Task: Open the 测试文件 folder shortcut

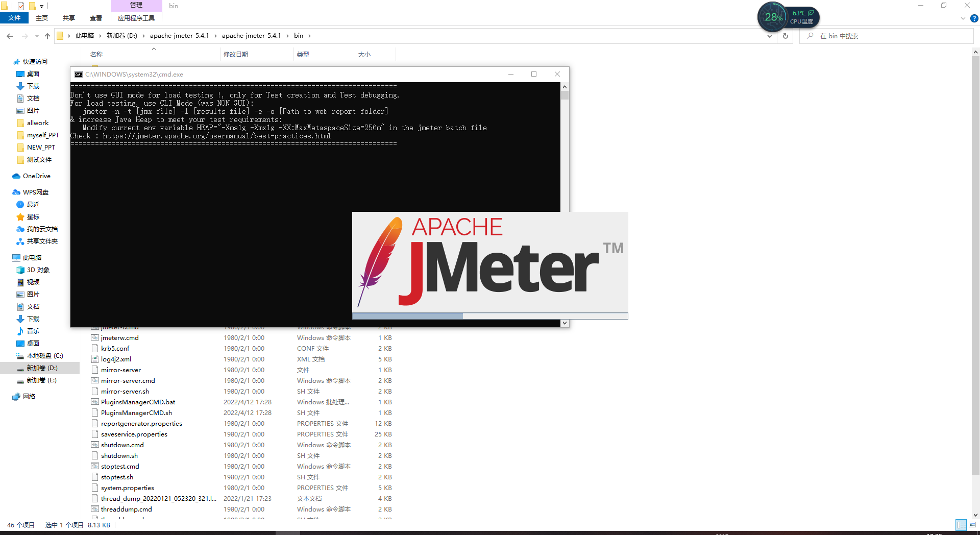Action: 39,160
